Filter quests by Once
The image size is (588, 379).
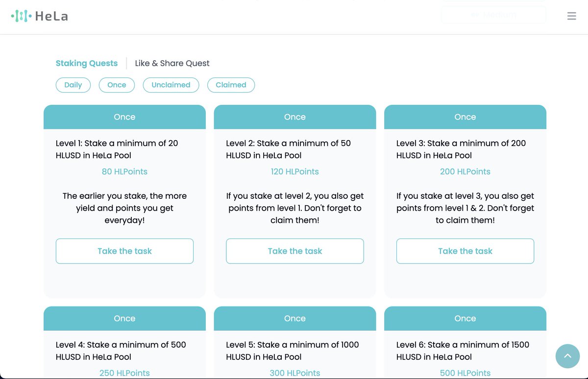(x=117, y=85)
